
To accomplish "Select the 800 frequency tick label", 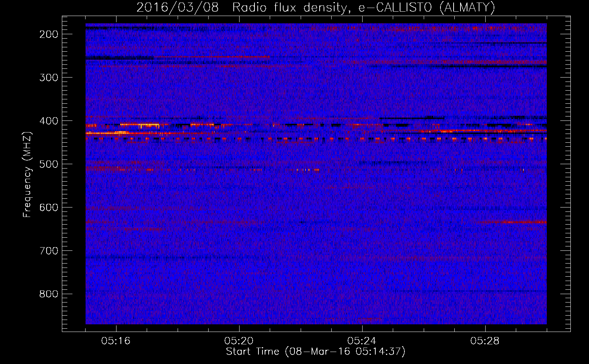I will [x=49, y=294].
